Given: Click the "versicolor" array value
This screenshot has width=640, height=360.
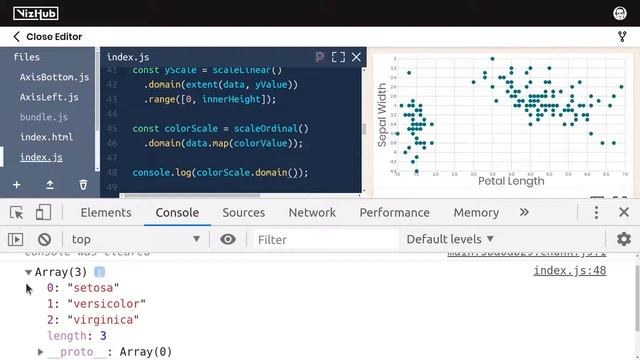Looking at the screenshot, I should 107,304.
